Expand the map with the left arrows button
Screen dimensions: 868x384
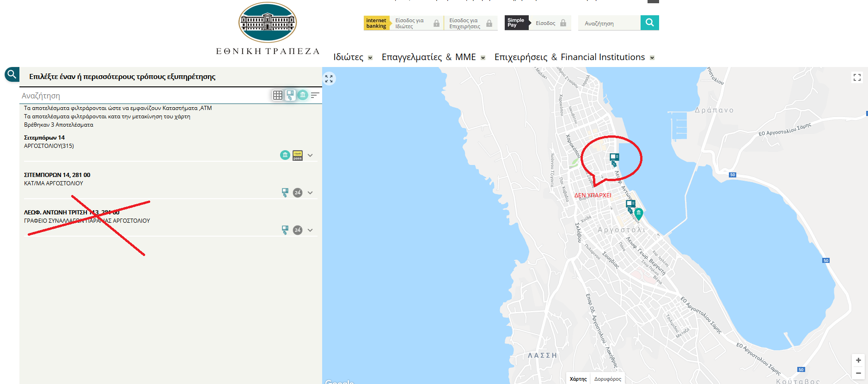pyautogui.click(x=329, y=79)
